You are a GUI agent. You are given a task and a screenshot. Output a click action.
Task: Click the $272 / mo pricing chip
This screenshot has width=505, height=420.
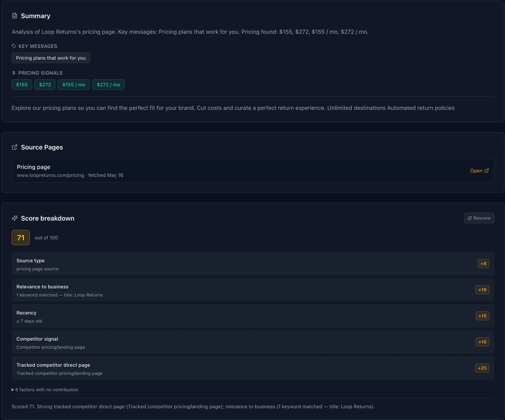(x=108, y=84)
